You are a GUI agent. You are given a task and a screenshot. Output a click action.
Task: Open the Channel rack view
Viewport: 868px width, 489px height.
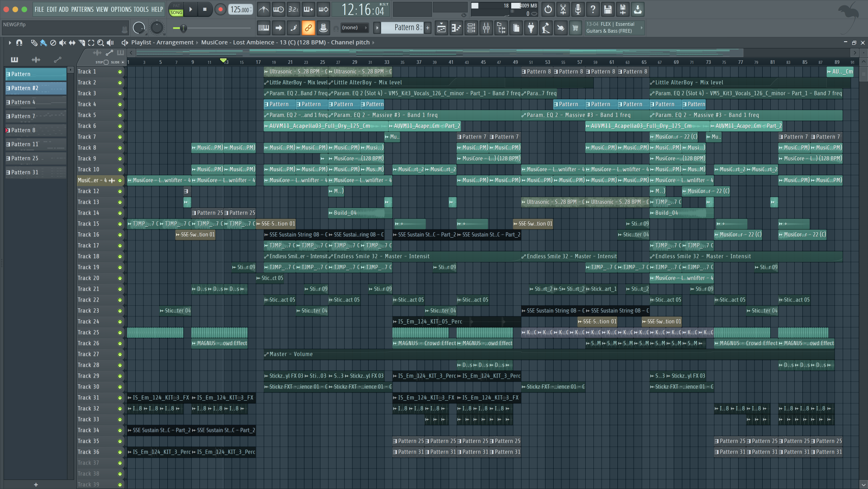[x=471, y=28]
